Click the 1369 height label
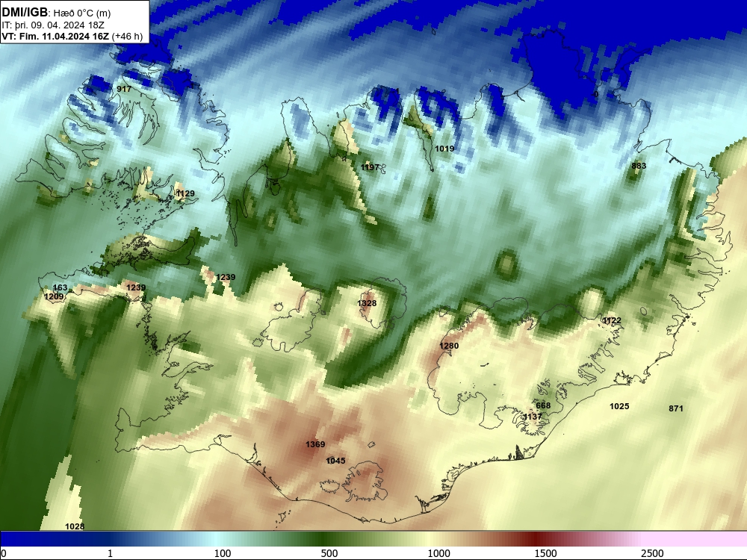 [x=315, y=444]
